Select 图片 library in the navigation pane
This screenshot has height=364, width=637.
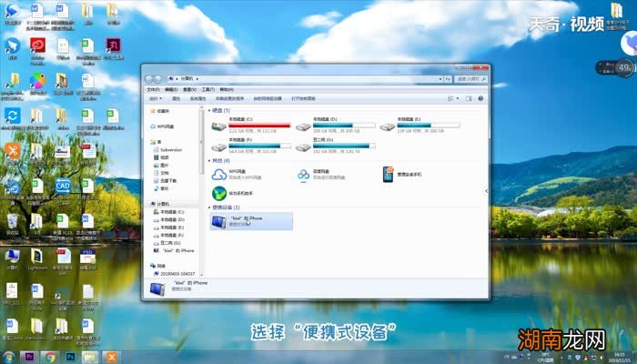(x=161, y=166)
